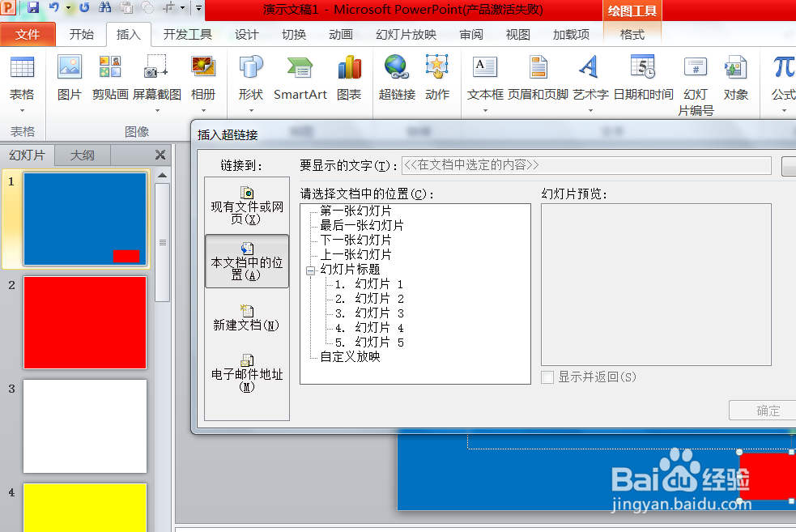Switch to the 设计 ribbon tab
This screenshot has width=796, height=532.
247,35
